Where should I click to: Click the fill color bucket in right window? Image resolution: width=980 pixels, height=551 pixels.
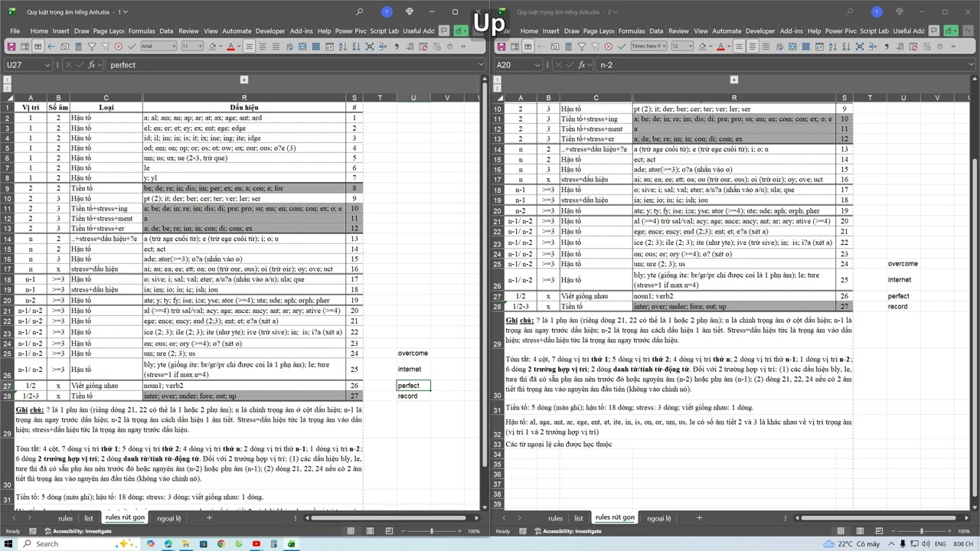coord(701,46)
